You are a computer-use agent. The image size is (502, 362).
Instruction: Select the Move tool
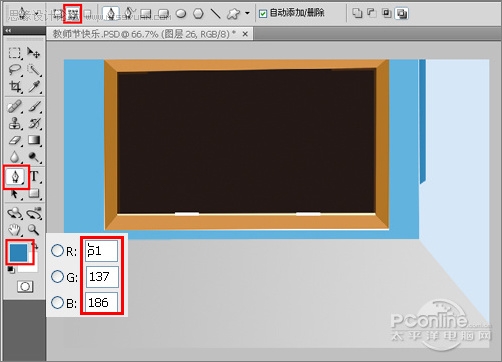click(x=33, y=52)
